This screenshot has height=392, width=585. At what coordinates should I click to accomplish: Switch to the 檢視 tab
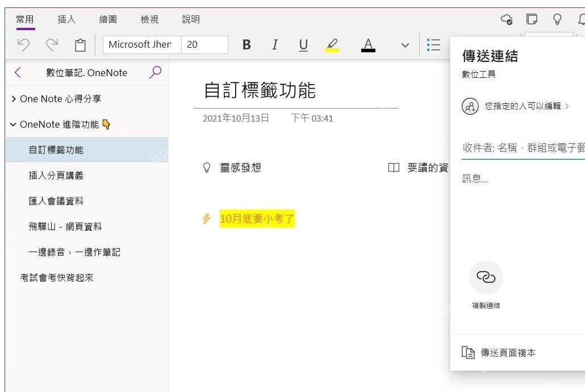tap(149, 19)
